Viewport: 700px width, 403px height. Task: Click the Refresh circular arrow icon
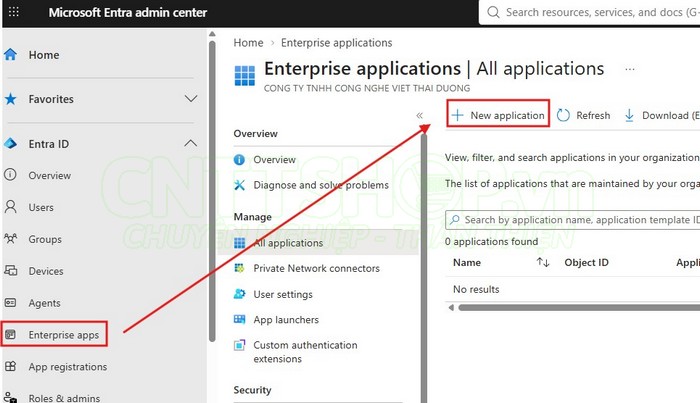click(x=563, y=115)
